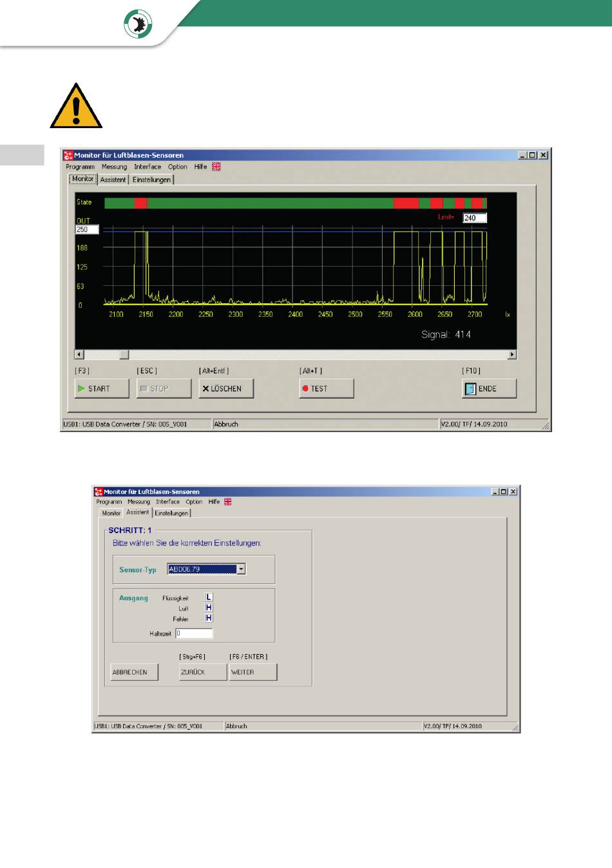Open Hilfe menu in upper window
612x868 pixels.
[200, 167]
